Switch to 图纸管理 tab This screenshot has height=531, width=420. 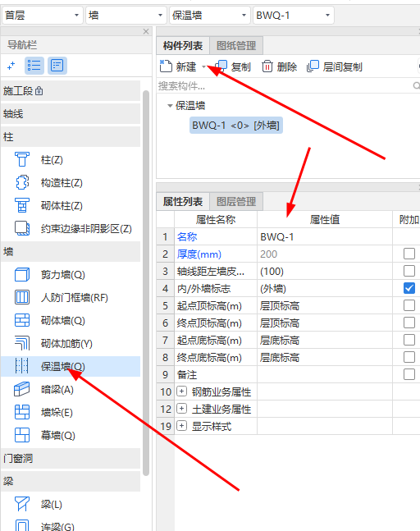pos(236,45)
